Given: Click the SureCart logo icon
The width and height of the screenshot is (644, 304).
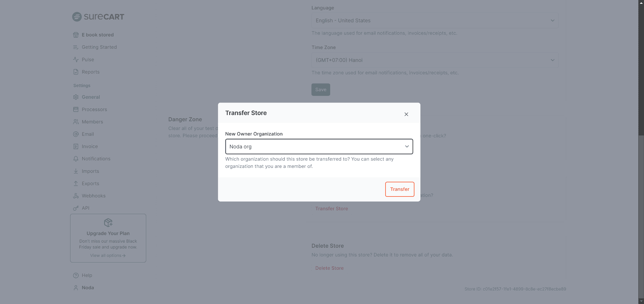Looking at the screenshot, I should 77,17.
